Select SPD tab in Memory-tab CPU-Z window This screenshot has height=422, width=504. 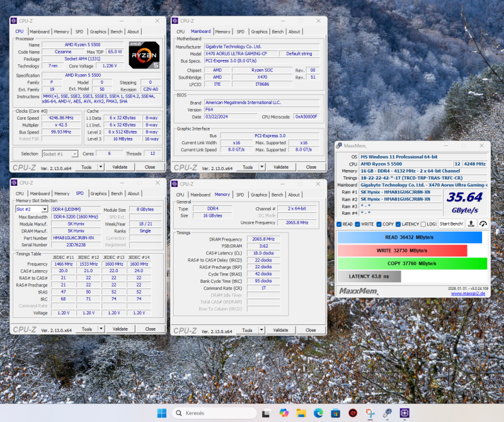[x=240, y=195]
